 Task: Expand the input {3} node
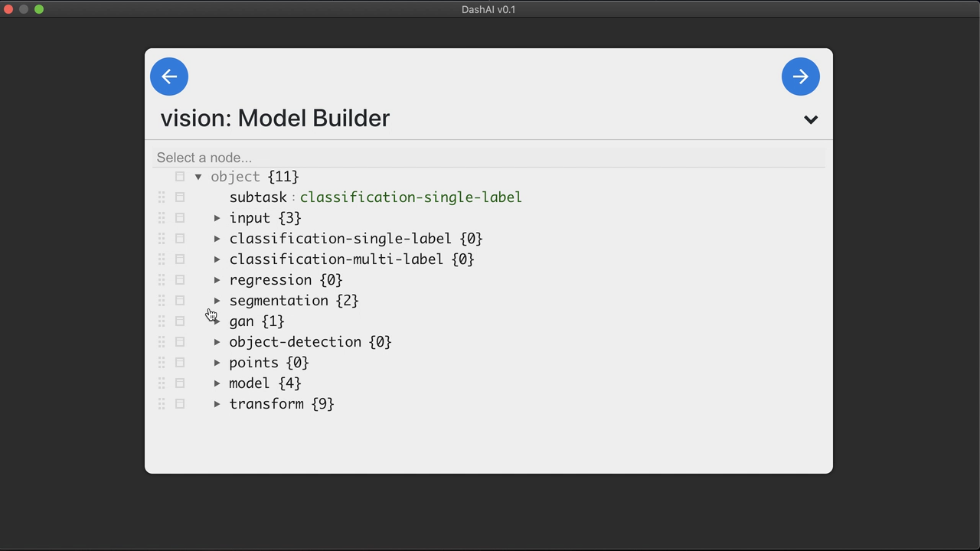pos(217,218)
